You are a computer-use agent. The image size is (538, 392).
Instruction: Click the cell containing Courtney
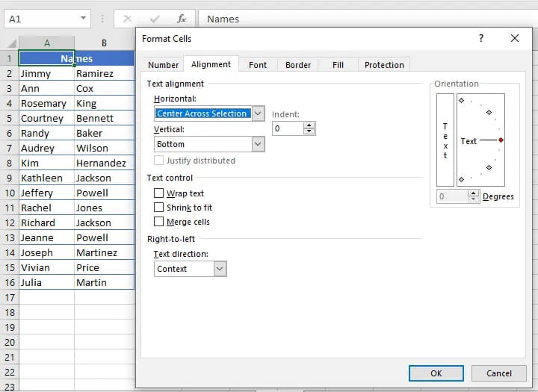tap(46, 118)
